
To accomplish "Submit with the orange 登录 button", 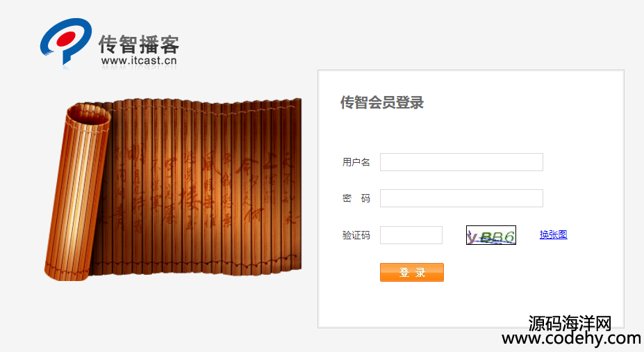I will (412, 272).
